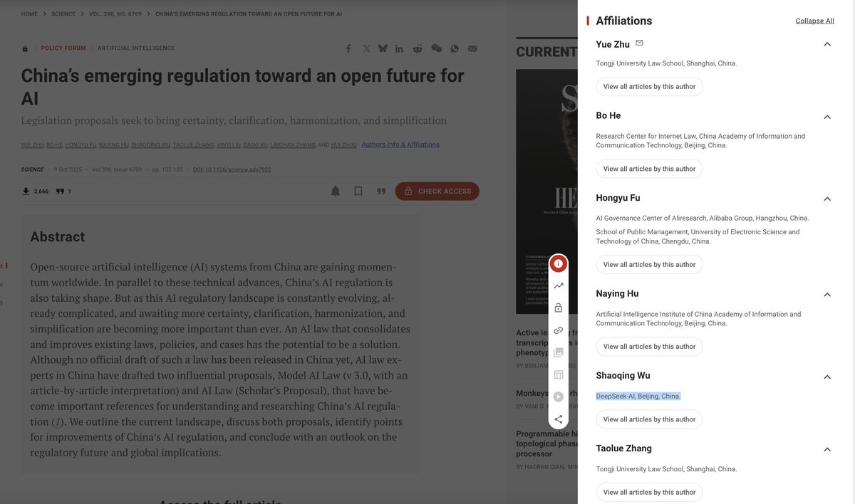
Task: Click the media play icon in side toolbar
Action: (x=559, y=397)
